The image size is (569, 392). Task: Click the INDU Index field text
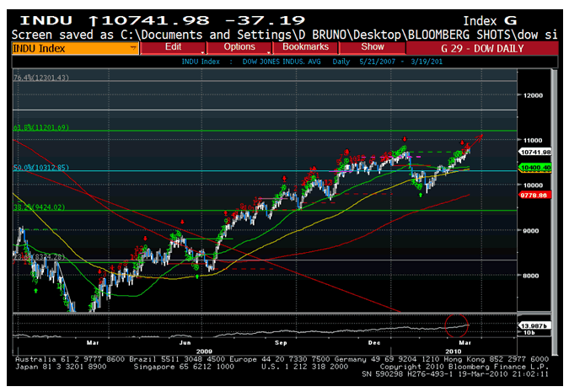39,49
